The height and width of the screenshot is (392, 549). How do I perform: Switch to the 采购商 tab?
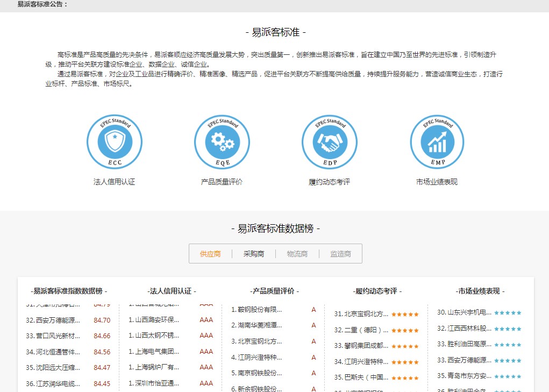253,253
